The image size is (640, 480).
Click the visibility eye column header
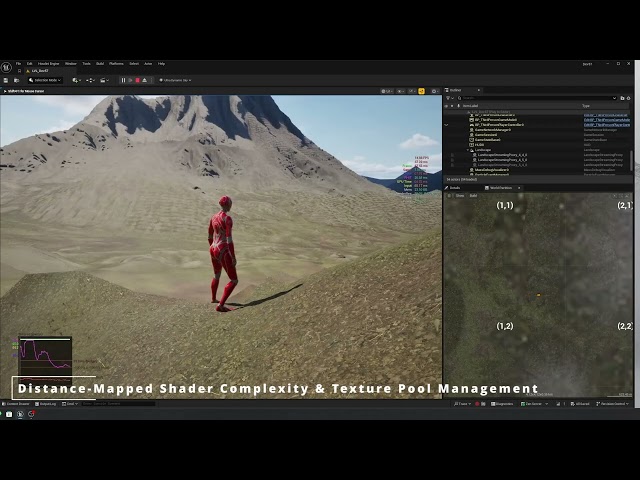(446, 106)
